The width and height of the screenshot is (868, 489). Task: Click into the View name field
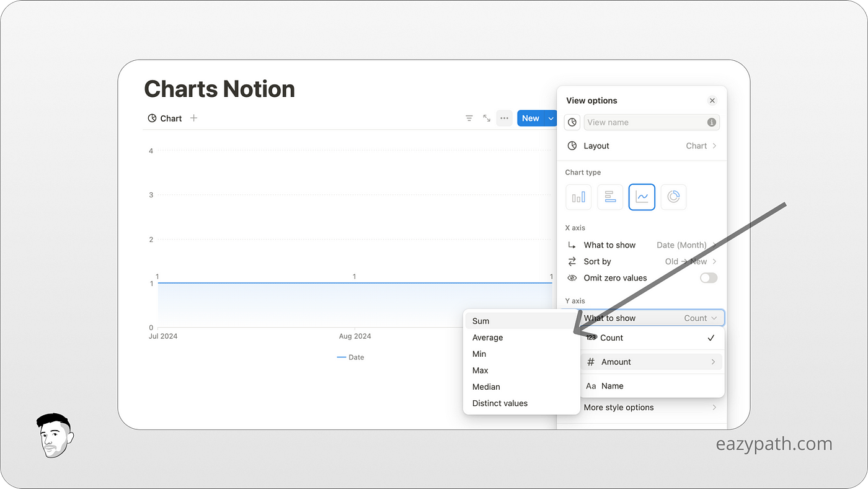tap(652, 122)
